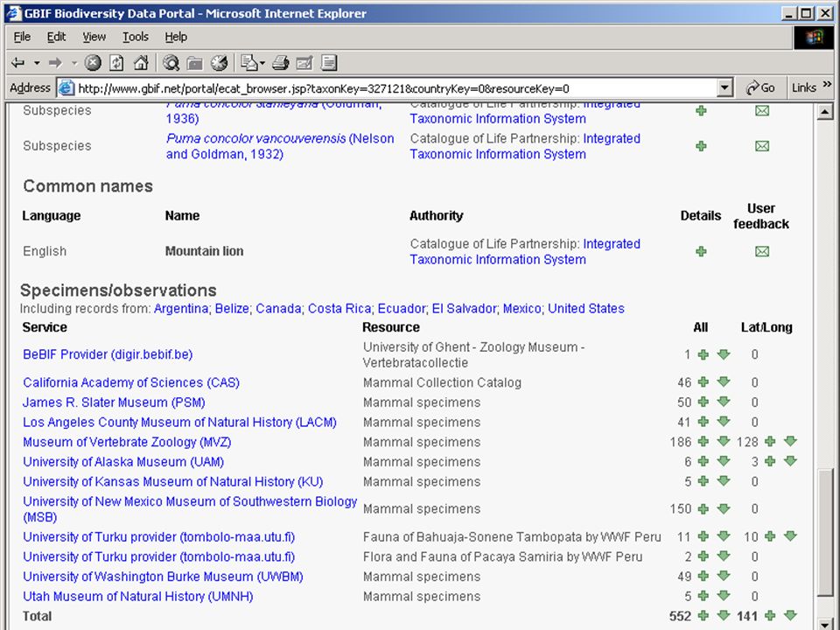This screenshot has height=630, width=840.
Task: Open the Home page icon
Action: point(140,63)
